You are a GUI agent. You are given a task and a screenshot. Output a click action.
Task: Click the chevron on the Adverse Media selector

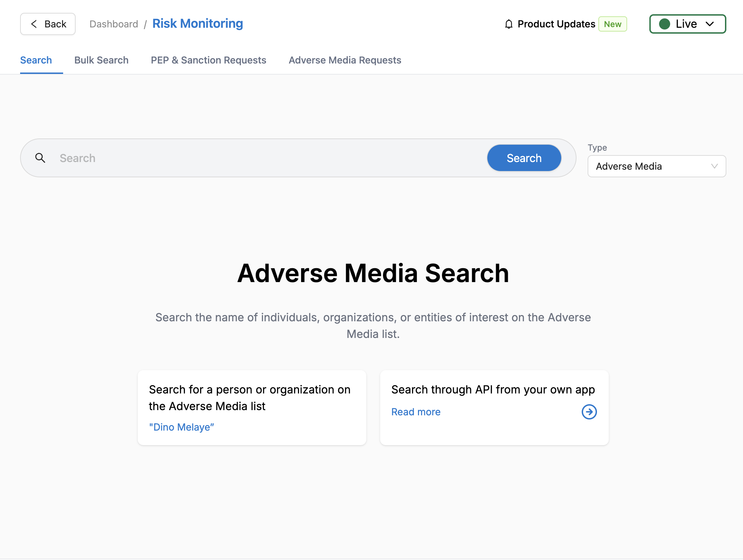click(714, 166)
